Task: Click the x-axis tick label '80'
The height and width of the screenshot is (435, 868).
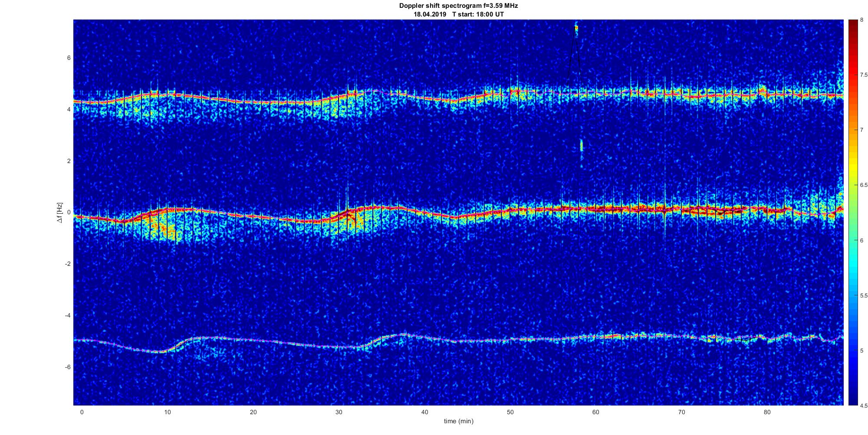Action: pos(767,412)
